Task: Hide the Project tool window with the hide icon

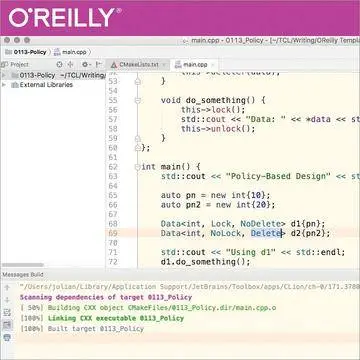Action: [98, 64]
